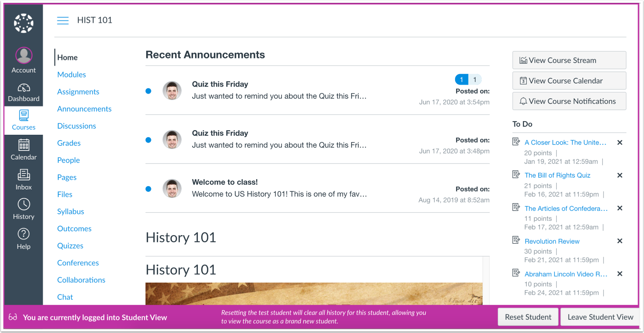The image size is (644, 333).
Task: Go to Dashboard via speedometer icon
Action: click(24, 88)
